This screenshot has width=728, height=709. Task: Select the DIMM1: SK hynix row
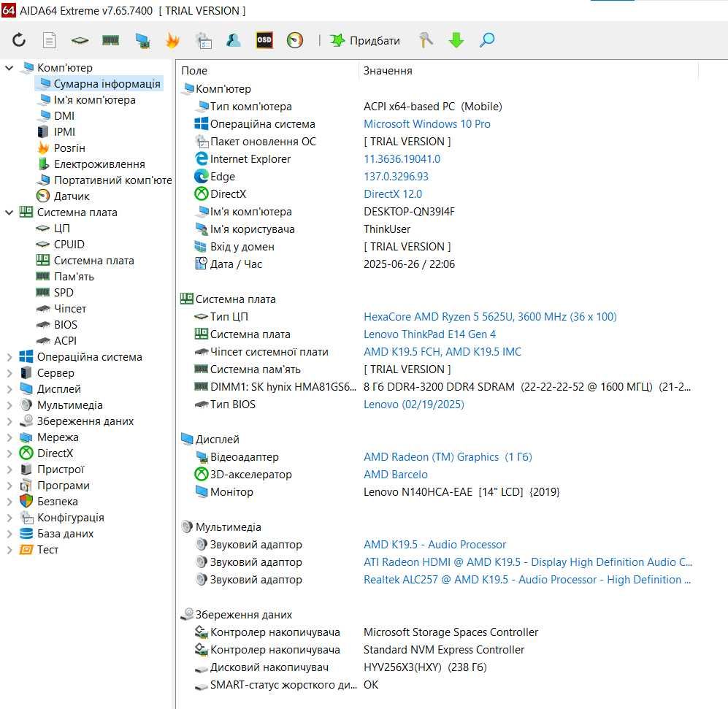pos(437,387)
